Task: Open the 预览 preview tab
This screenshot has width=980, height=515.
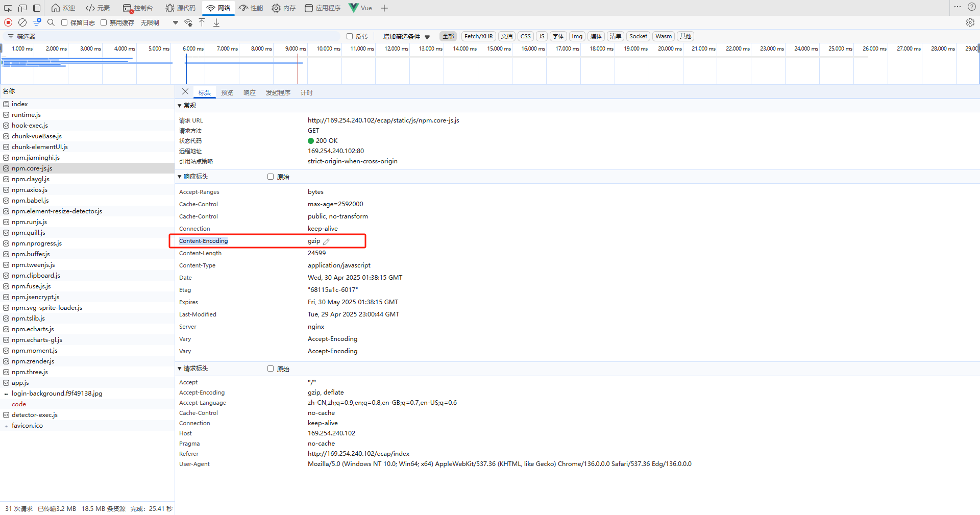Action: coord(227,92)
